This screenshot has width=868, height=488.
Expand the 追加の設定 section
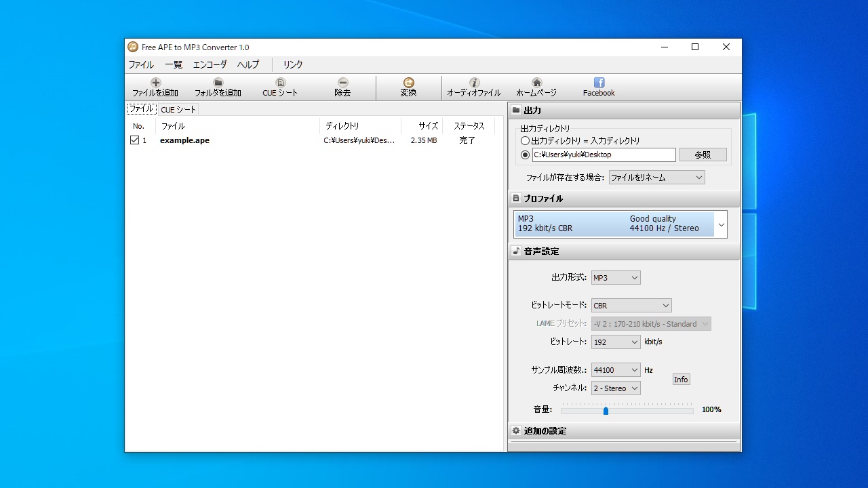[624, 431]
